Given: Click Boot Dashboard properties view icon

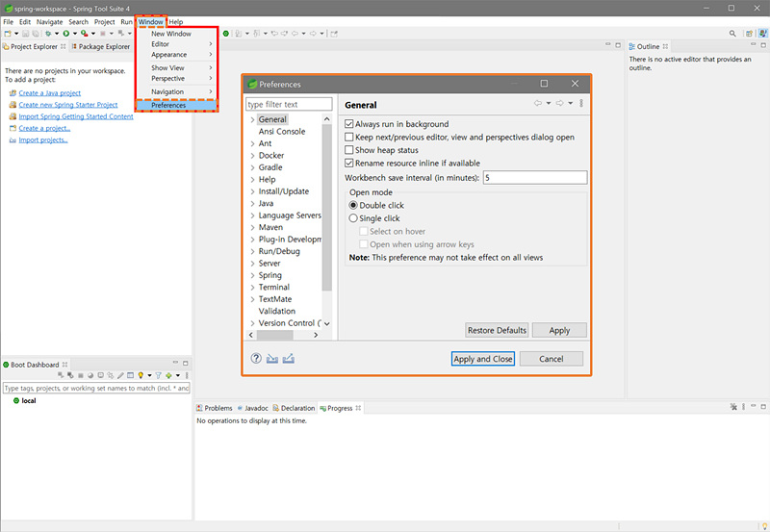Looking at the screenshot, I should coord(130,375).
